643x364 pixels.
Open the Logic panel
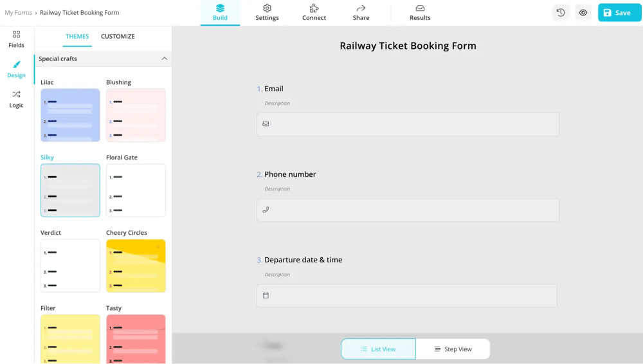pyautogui.click(x=16, y=99)
